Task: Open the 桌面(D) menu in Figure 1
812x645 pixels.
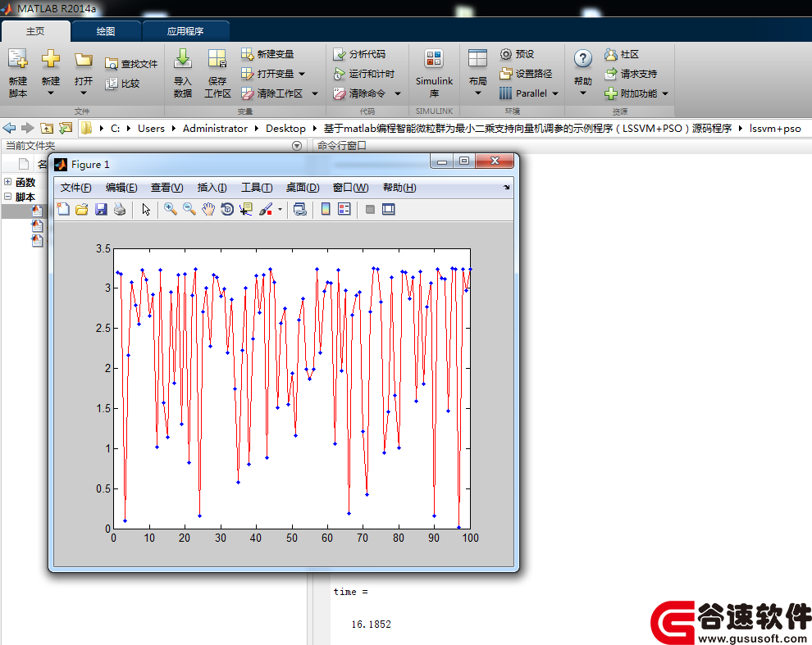Action: [x=303, y=188]
